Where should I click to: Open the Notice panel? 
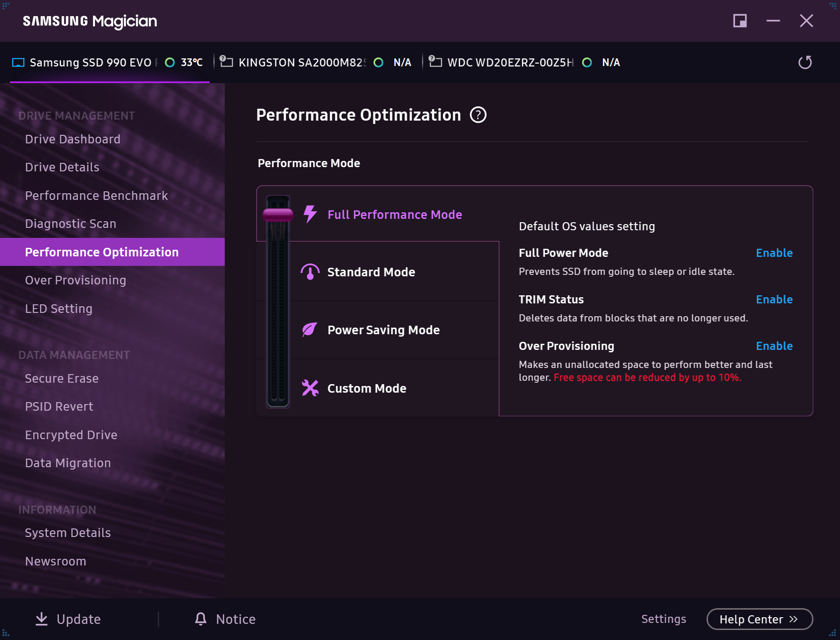coord(225,619)
